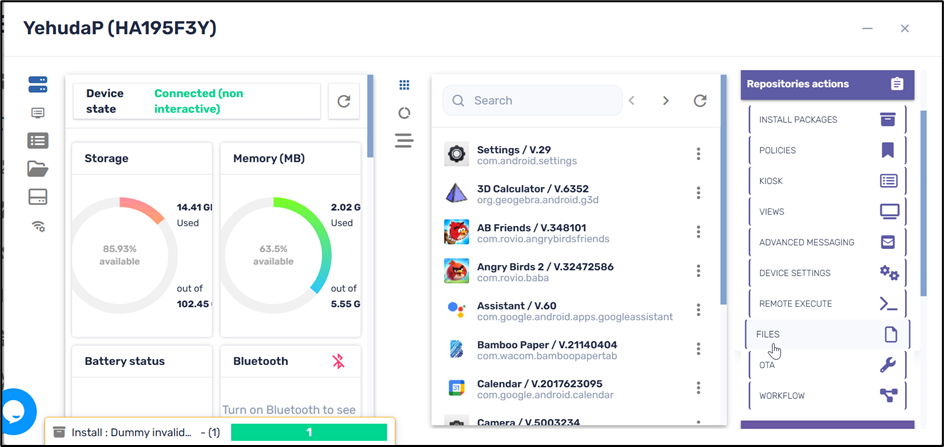The width and height of the screenshot is (944, 447).
Task: Select the Assistant app icon
Action: (x=456, y=310)
